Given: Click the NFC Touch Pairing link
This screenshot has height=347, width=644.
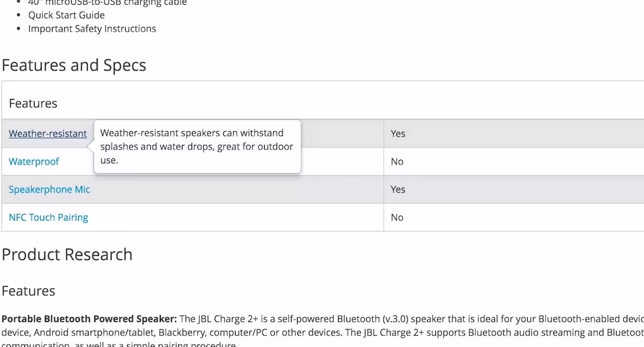Looking at the screenshot, I should click(x=48, y=218).
